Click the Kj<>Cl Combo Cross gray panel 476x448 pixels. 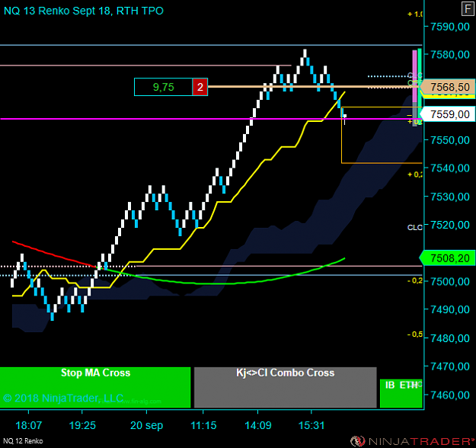[286, 387]
